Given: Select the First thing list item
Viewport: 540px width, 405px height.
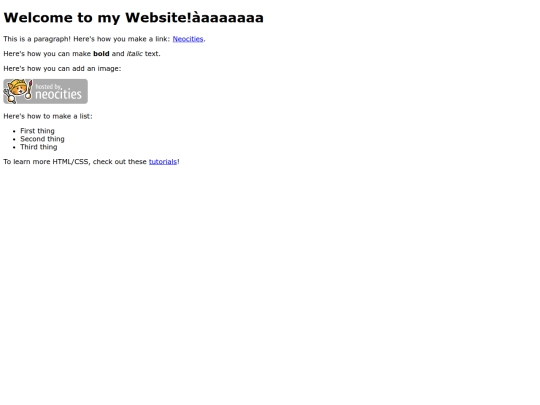Looking at the screenshot, I should pos(37,131).
